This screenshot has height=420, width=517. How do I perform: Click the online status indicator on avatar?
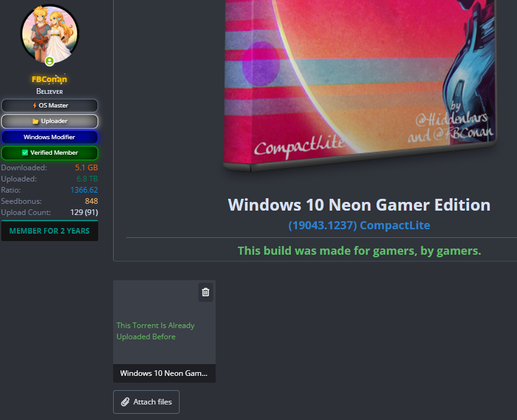(x=50, y=62)
